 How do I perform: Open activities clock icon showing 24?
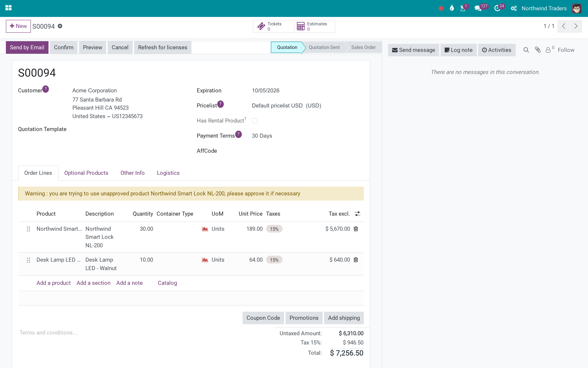pos(497,8)
